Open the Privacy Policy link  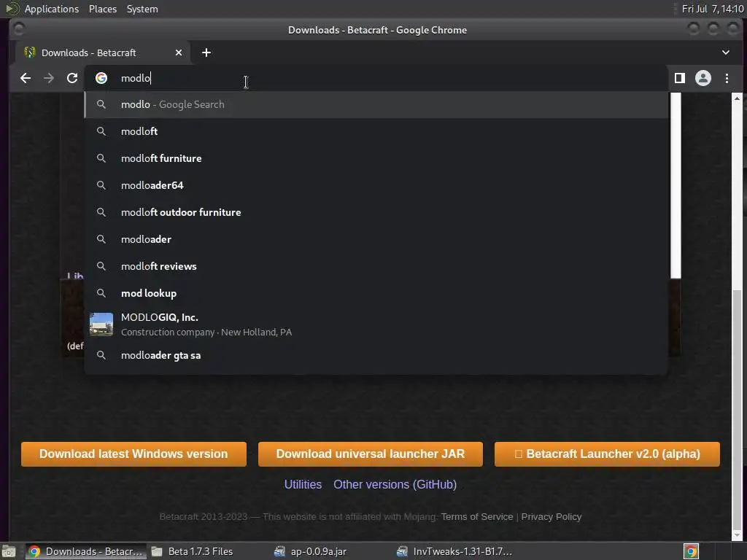[551, 517]
